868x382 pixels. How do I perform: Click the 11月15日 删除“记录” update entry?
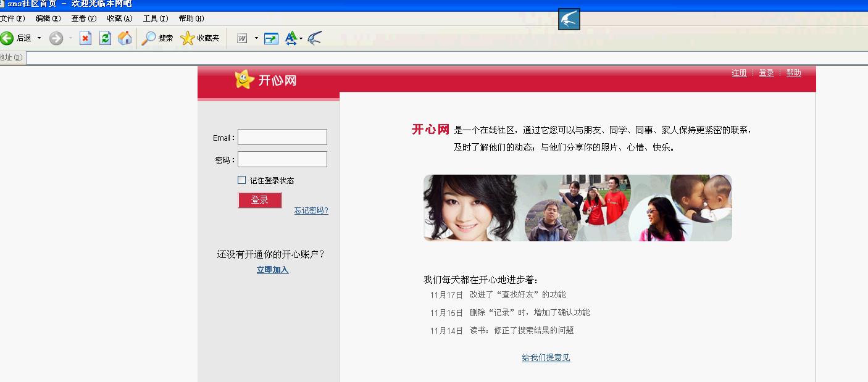[510, 313]
